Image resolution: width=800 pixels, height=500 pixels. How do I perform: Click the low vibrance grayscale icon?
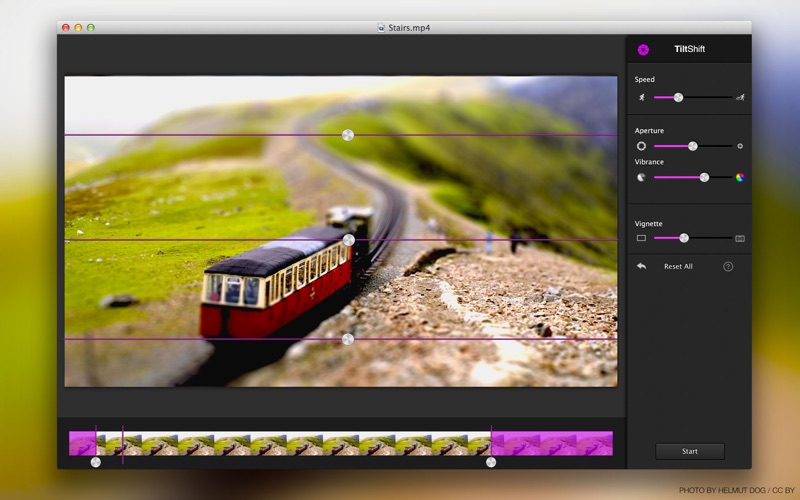click(641, 177)
